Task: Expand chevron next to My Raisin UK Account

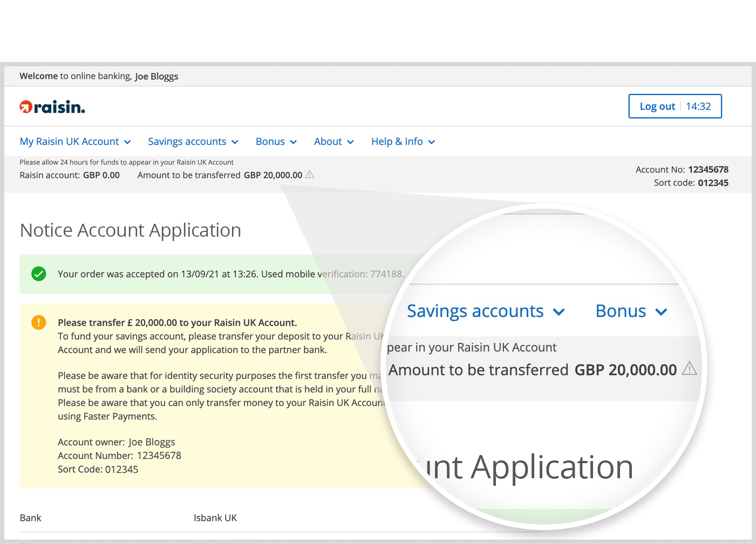Action: click(127, 142)
